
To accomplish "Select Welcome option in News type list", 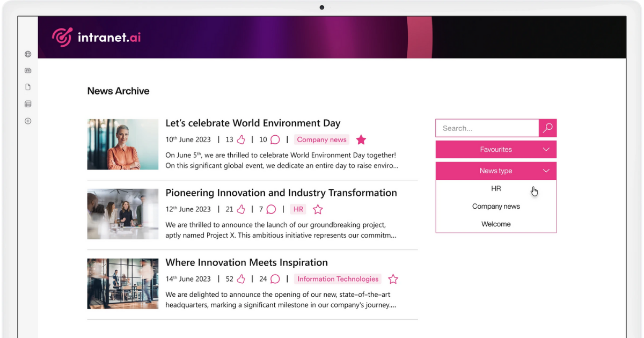I will pos(496,224).
